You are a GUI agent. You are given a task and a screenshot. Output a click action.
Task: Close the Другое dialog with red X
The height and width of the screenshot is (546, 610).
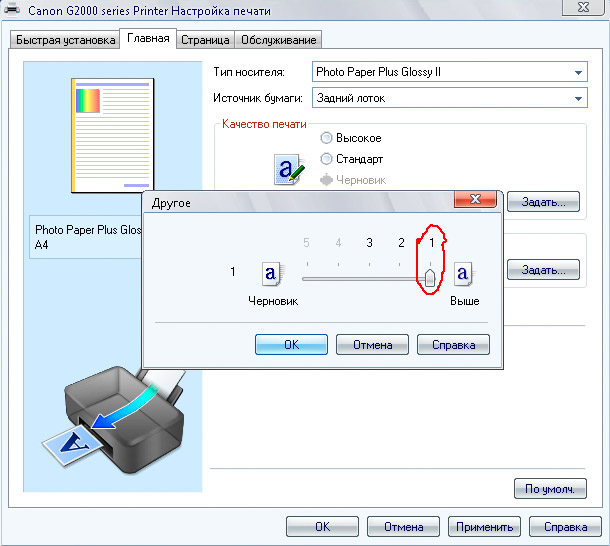point(475,199)
